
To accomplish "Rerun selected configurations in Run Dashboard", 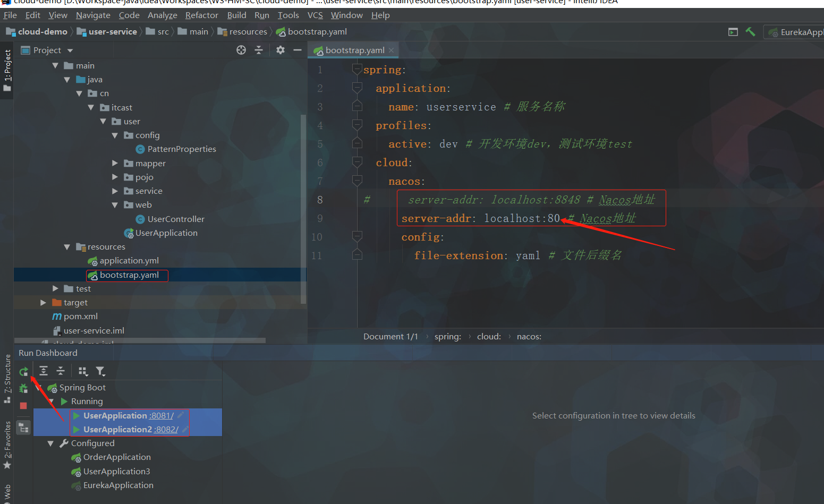I will (23, 372).
